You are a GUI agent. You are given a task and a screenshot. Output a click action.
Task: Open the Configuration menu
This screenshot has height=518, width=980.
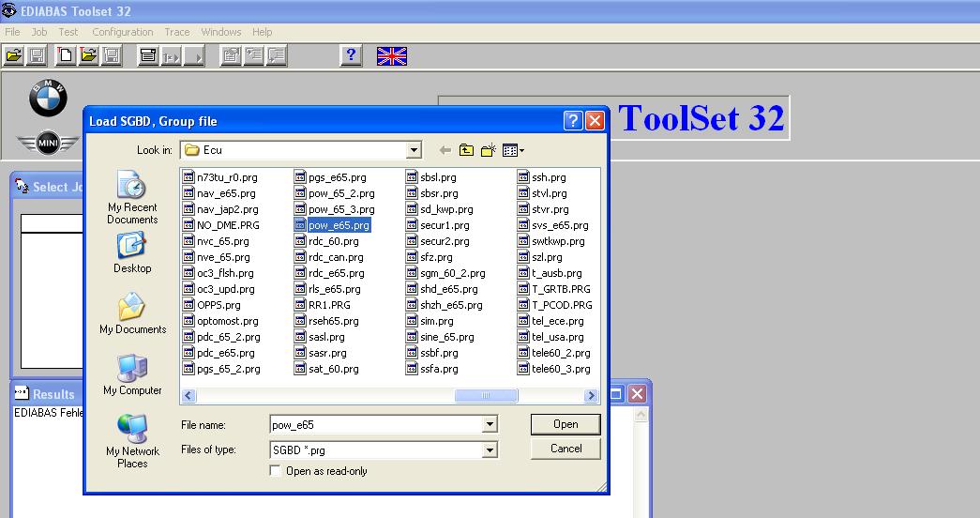tap(123, 32)
